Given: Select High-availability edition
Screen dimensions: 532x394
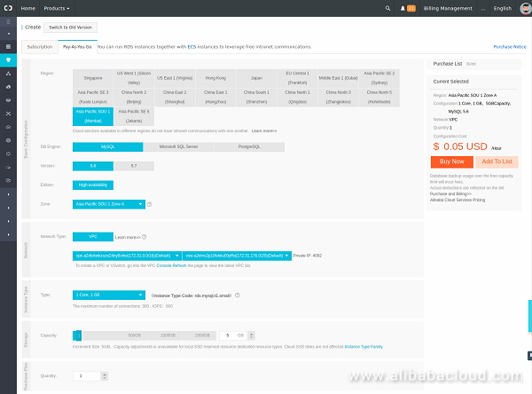Looking at the screenshot, I should coord(93,185).
